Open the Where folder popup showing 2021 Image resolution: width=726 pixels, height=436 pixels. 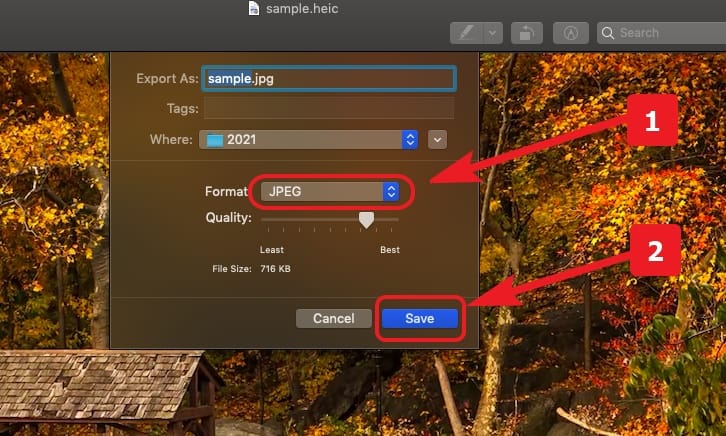coord(308,139)
